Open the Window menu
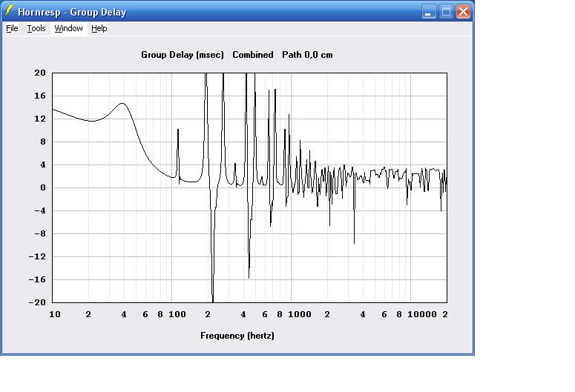Viewport: 575px width, 392px height. 68,29
